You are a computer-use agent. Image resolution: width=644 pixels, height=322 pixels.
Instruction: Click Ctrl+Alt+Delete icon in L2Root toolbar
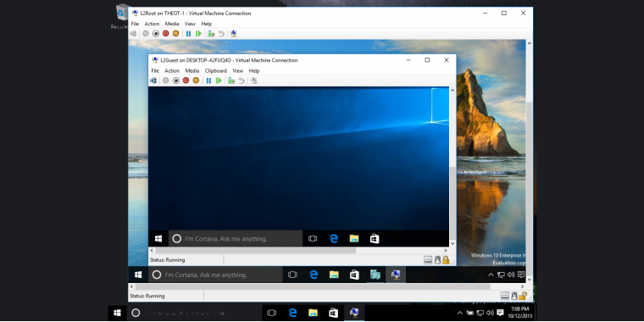134,34
